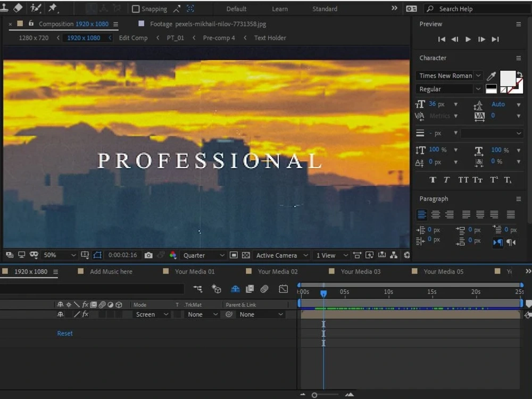The image size is (532, 399).
Task: Click the timeline zoom slider handle
Action: point(314,395)
